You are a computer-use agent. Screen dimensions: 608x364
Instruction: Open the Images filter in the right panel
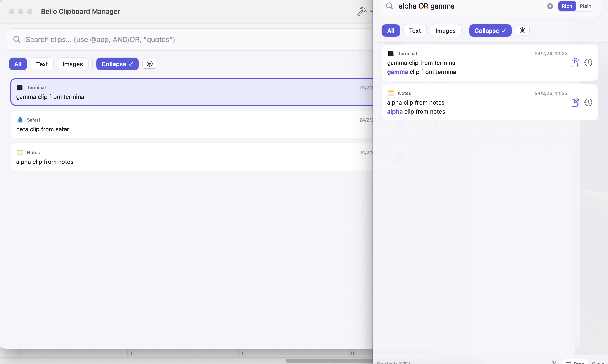point(445,31)
